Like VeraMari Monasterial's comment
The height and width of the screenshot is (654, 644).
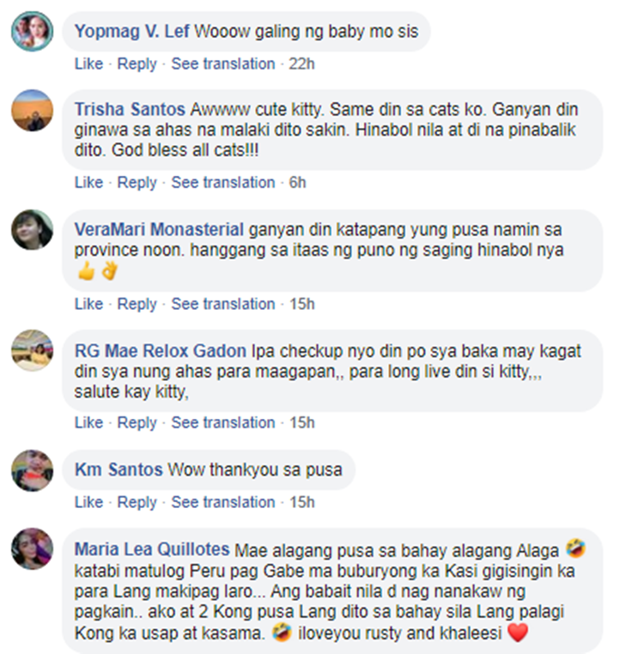point(88,304)
